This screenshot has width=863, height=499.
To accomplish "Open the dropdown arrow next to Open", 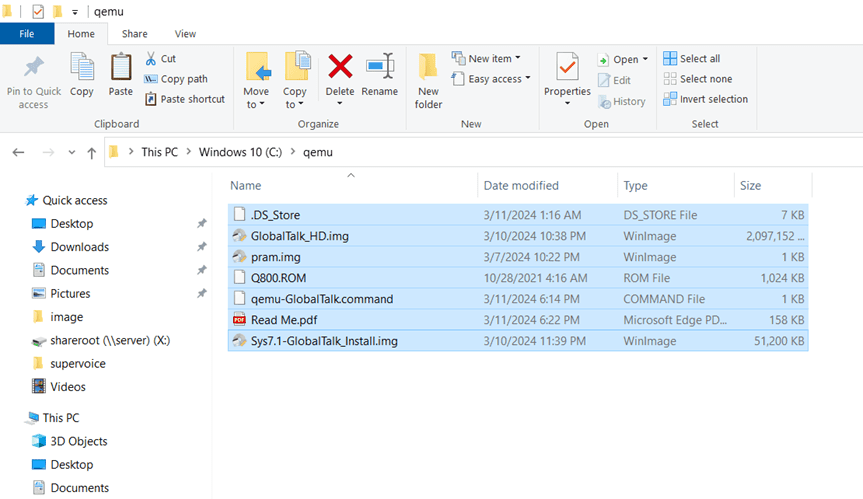I will pyautogui.click(x=645, y=59).
